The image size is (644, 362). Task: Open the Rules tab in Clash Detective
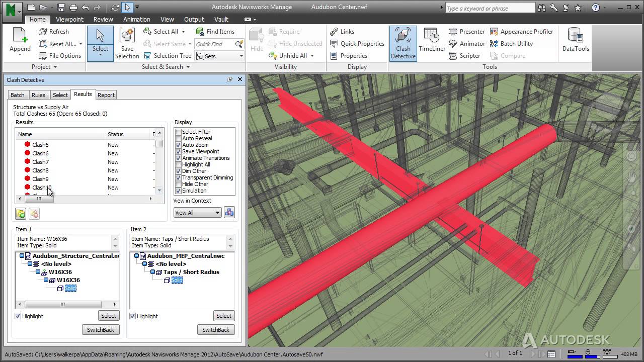click(x=38, y=95)
